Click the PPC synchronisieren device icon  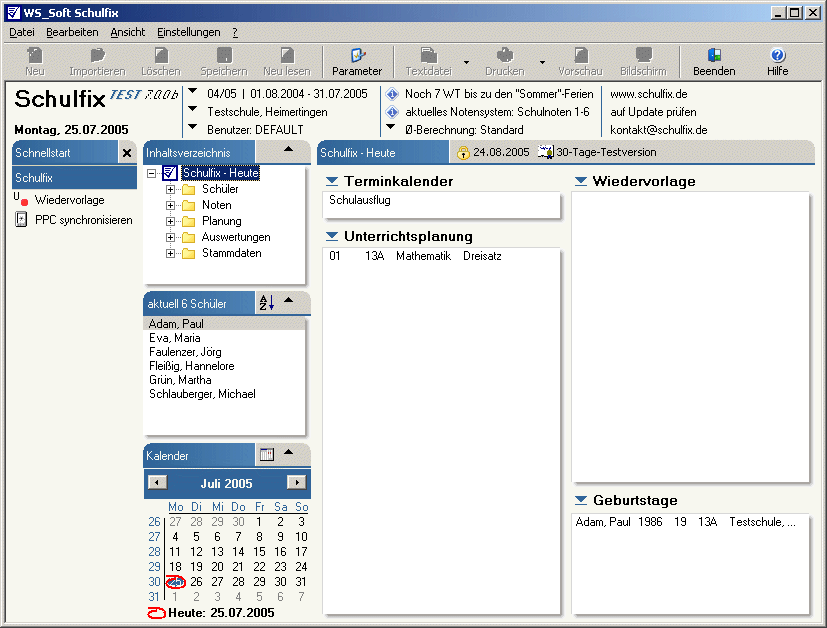tap(21, 219)
